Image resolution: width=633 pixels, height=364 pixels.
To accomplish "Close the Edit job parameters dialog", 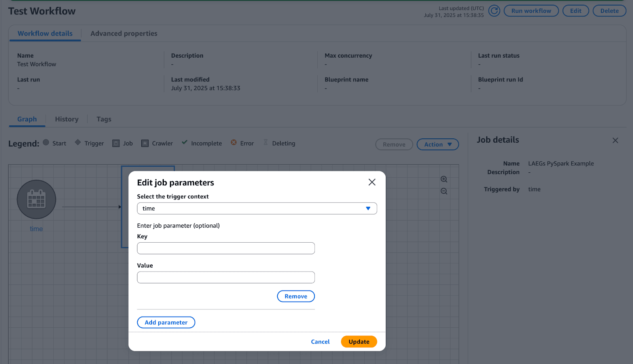I will [371, 182].
